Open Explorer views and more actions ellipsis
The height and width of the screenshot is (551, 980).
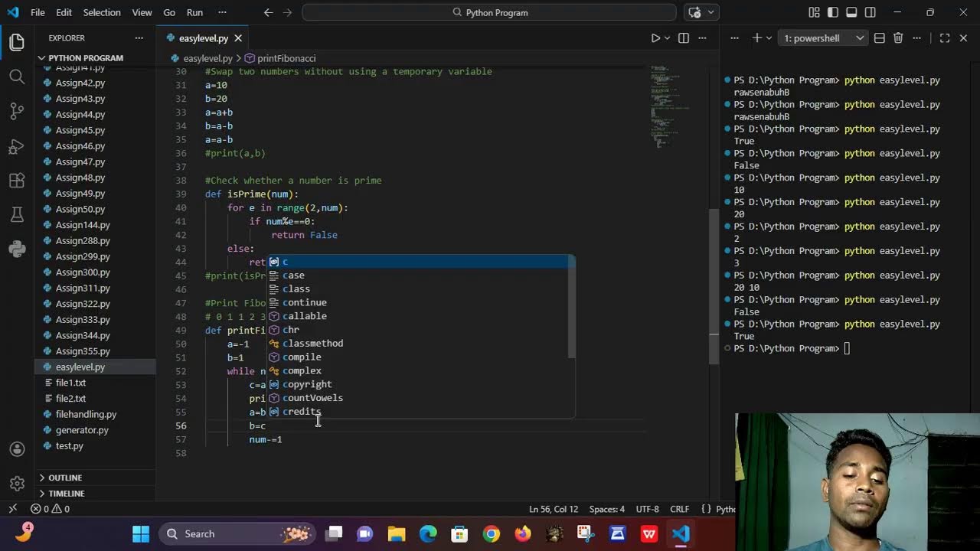[x=139, y=38]
